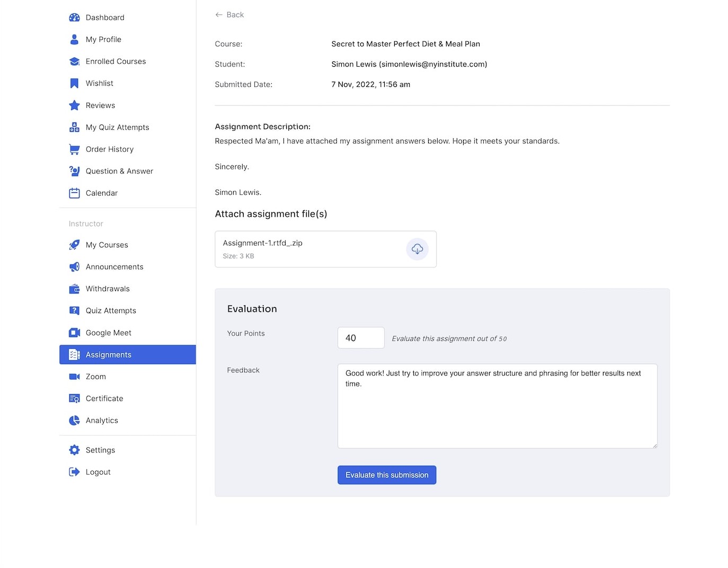Click the Reviews star icon
This screenshot has height=568, width=728.
pos(74,105)
